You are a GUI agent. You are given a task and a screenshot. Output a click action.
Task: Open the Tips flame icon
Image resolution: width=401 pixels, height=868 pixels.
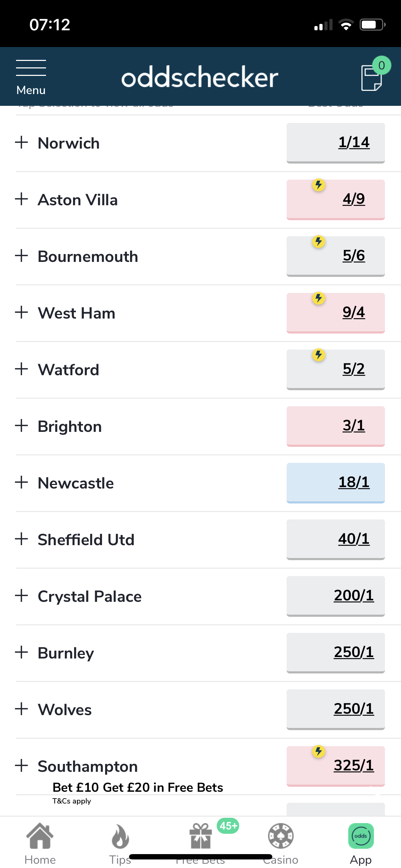(120, 836)
